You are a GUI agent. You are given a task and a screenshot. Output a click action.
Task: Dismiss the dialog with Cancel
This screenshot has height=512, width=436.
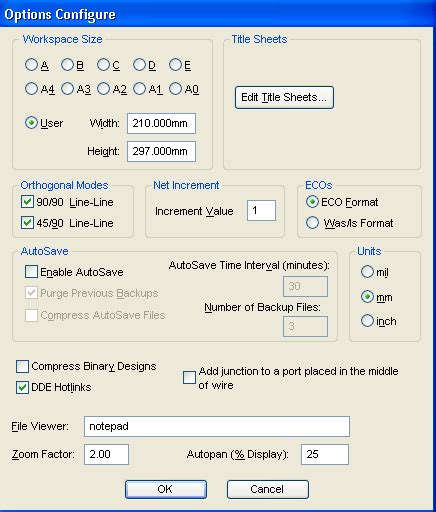click(268, 489)
